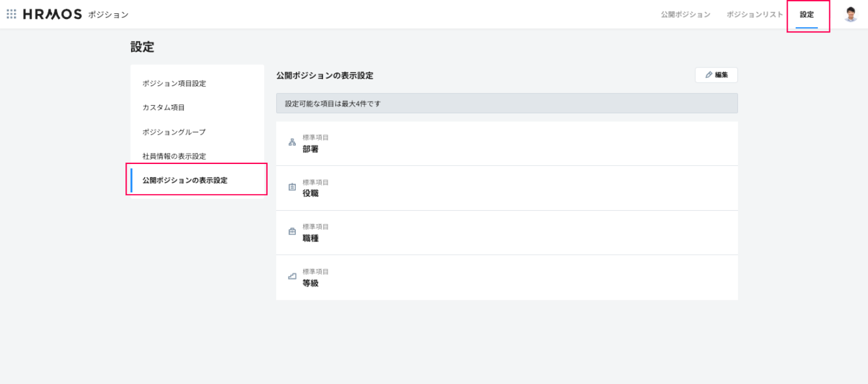Click the 職種 briefcase icon

pos(292,232)
